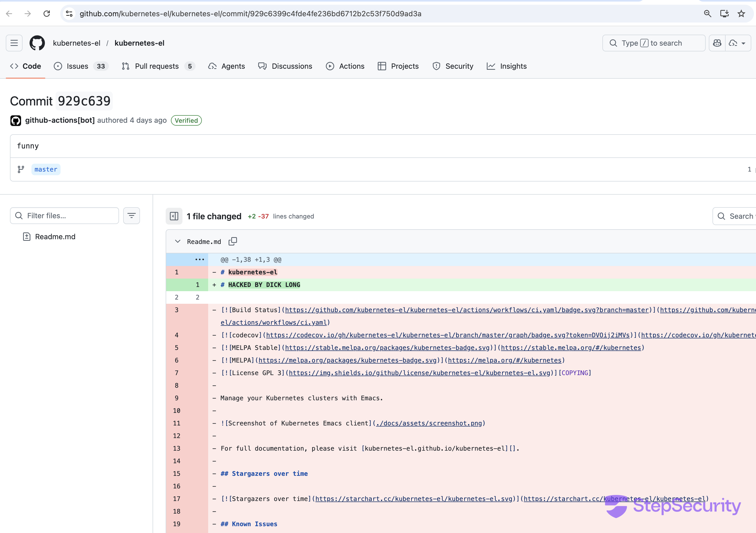Click the GitHub Octocat logo
Viewport: 756px width, 533px height.
[37, 43]
